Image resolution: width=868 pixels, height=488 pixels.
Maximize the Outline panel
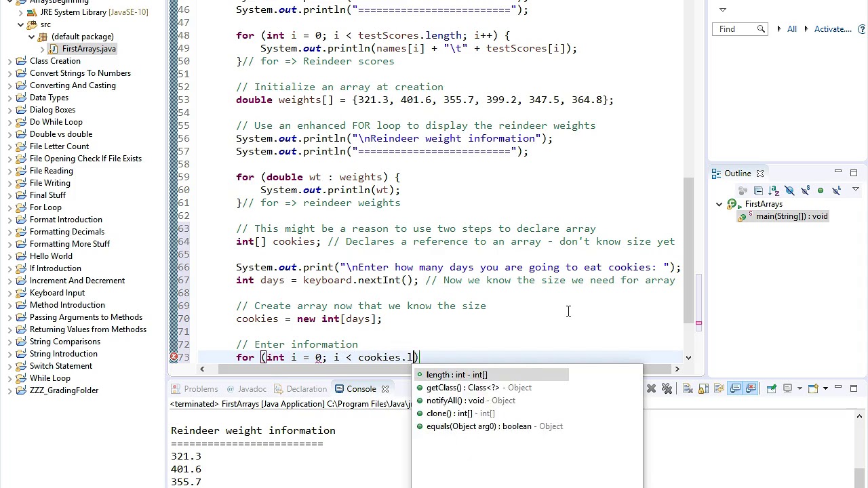(x=854, y=173)
